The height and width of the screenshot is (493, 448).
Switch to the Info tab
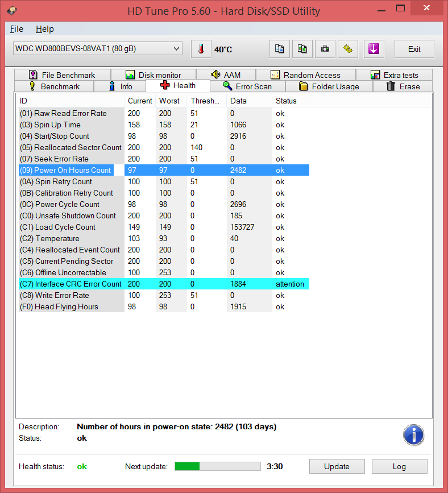point(120,86)
